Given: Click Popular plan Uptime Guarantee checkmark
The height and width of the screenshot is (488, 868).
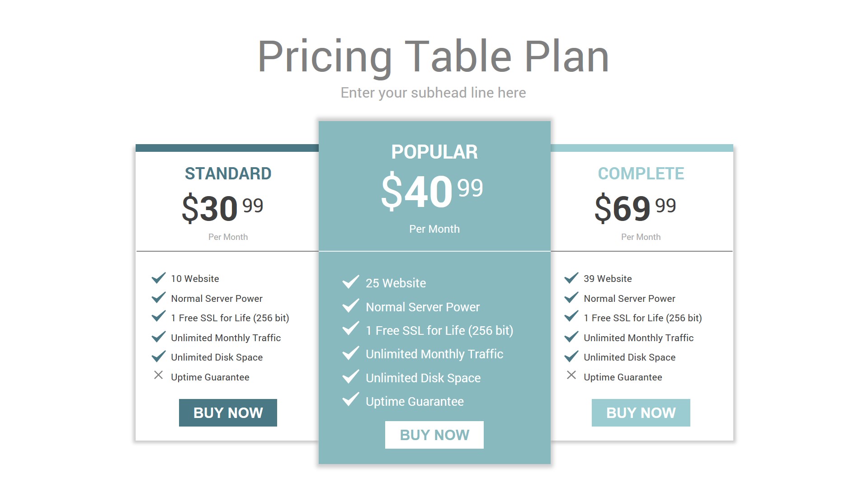Looking at the screenshot, I should click(x=351, y=400).
